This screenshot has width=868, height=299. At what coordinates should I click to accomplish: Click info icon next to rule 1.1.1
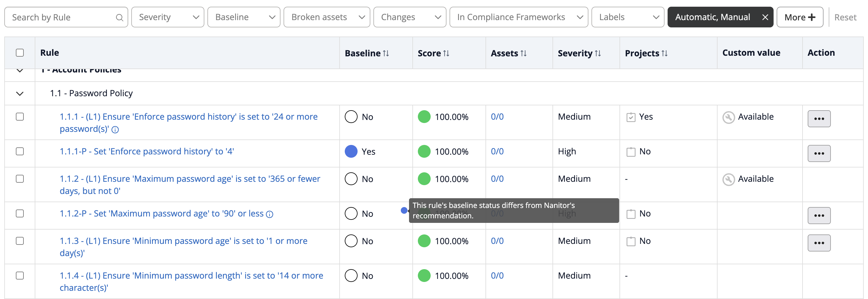click(115, 130)
